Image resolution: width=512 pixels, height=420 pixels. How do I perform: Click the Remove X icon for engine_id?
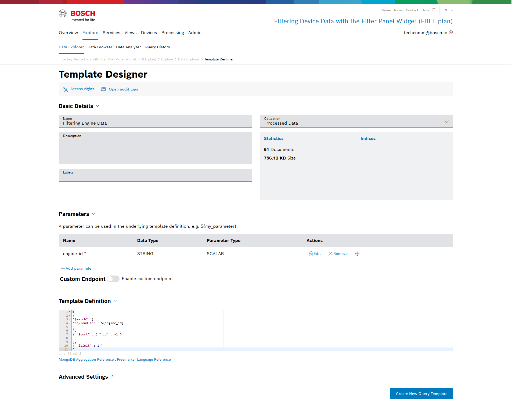pyautogui.click(x=330, y=254)
